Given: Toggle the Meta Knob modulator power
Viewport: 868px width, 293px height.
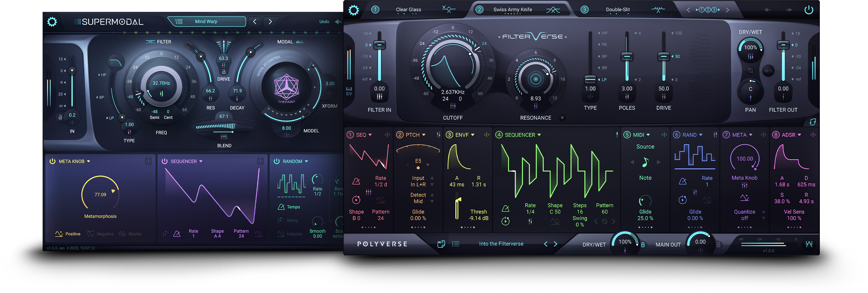Looking at the screenshot, I should (52, 161).
